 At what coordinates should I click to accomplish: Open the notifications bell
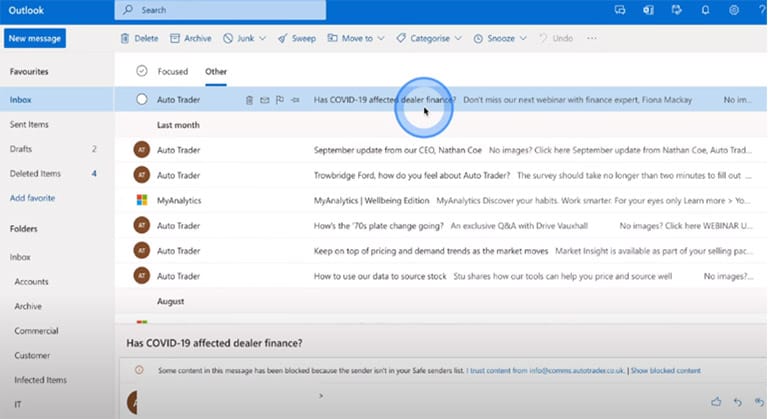click(x=705, y=10)
